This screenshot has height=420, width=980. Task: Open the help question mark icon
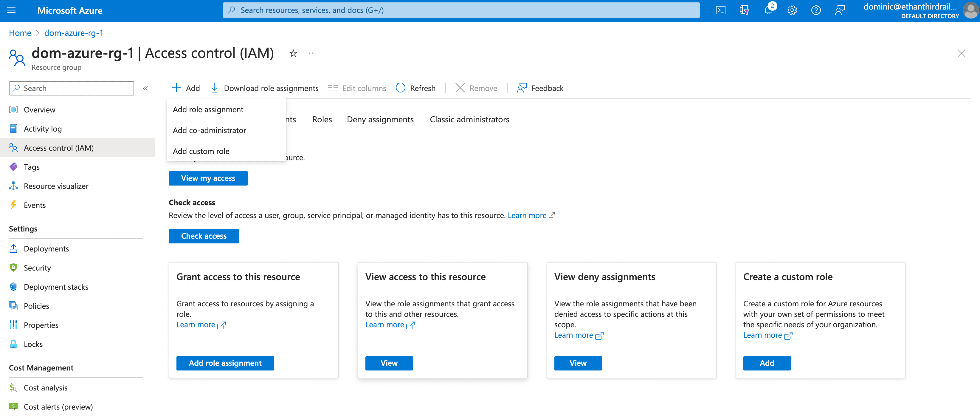[x=816, y=10]
